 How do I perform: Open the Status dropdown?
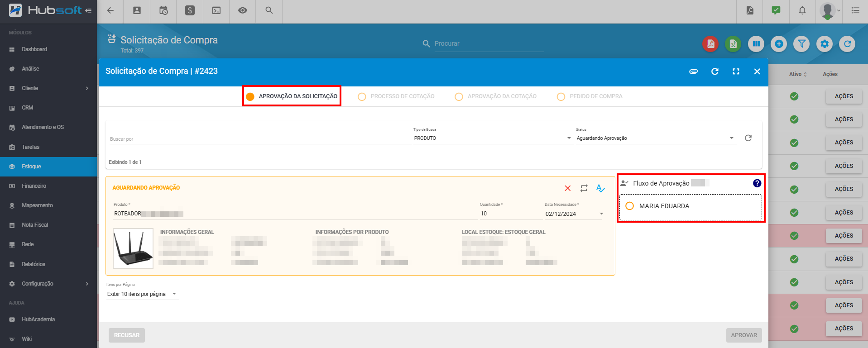coord(655,138)
